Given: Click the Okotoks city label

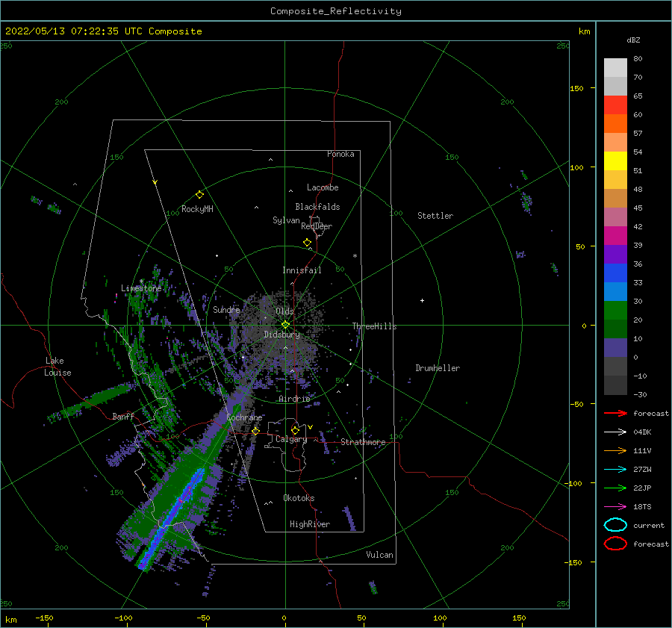Looking at the screenshot, I should pos(299,498).
